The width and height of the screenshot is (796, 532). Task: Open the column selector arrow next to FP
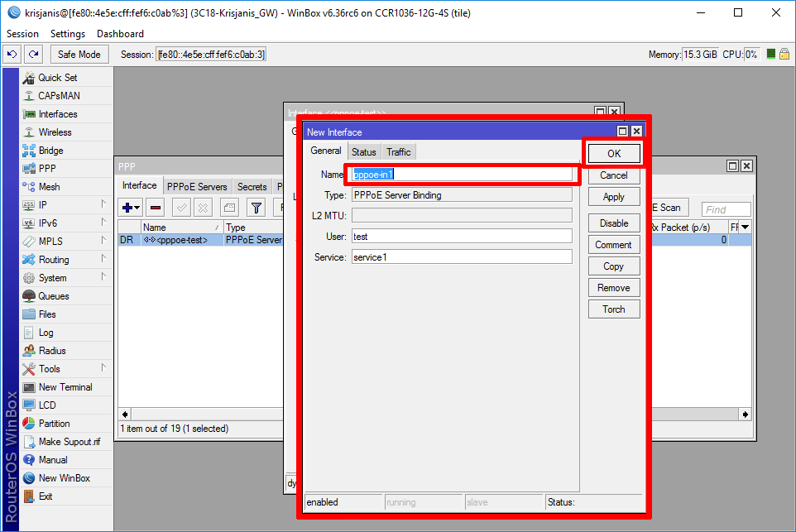coord(744,227)
